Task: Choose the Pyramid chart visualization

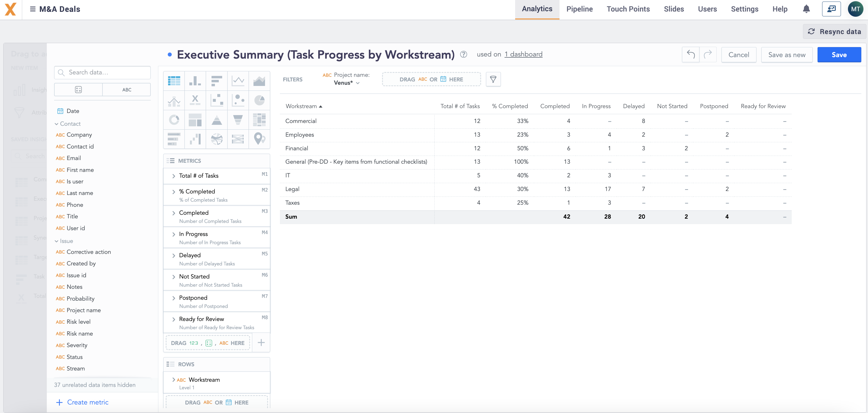Action: pyautogui.click(x=216, y=119)
